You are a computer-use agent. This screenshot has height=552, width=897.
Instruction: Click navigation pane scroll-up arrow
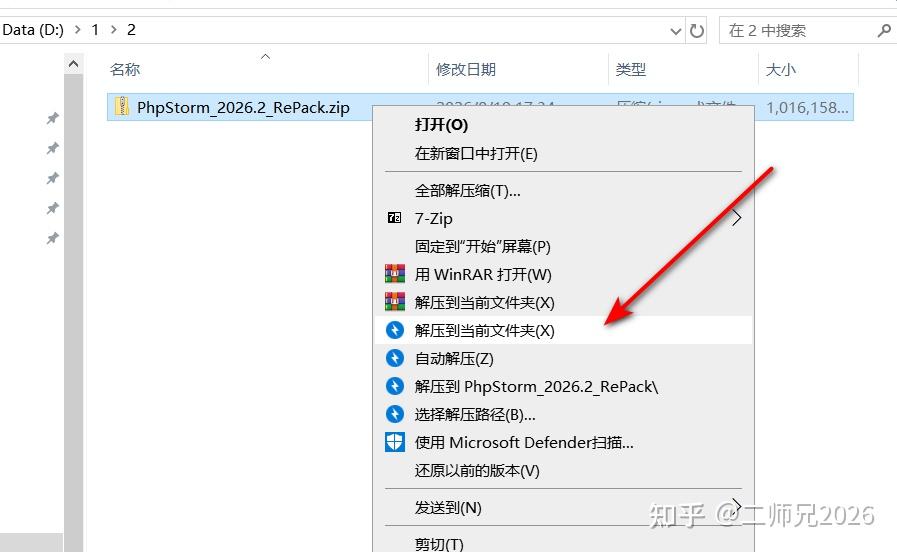(x=73, y=64)
